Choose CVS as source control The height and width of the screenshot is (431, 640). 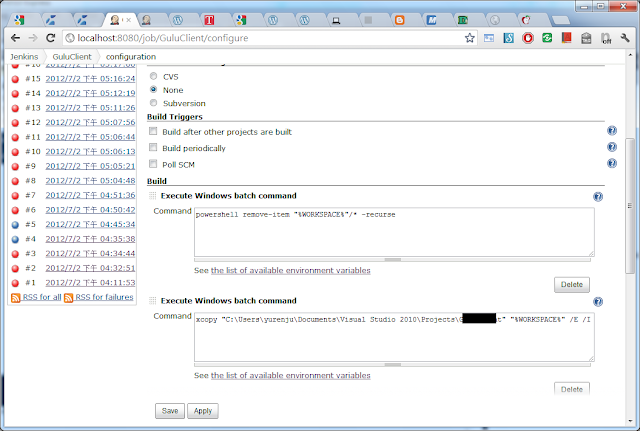click(153, 76)
